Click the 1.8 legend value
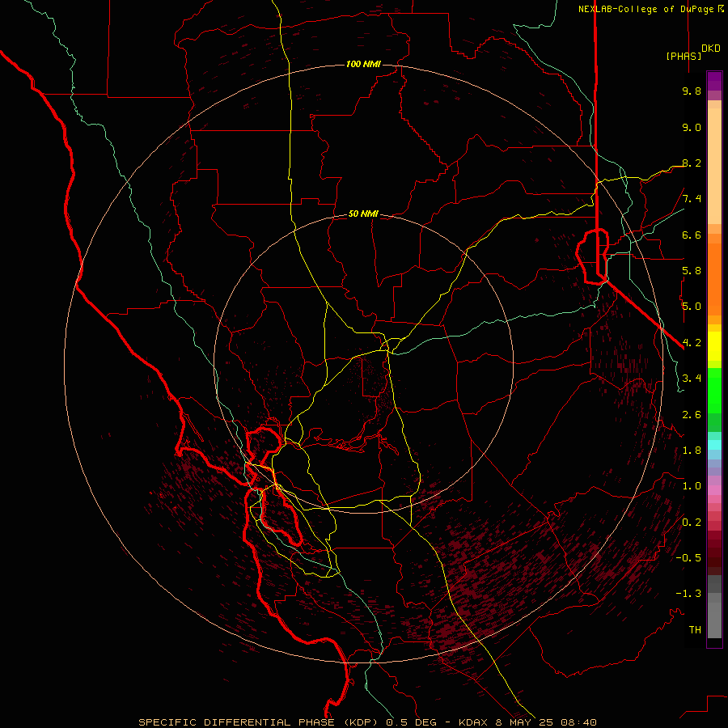Image resolution: width=728 pixels, height=728 pixels. (692, 451)
